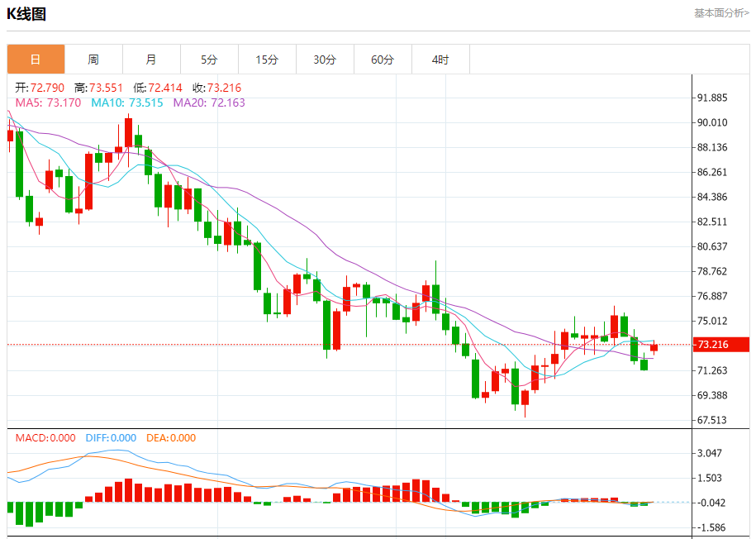Click the 低:72.414 low price value

[158, 88]
